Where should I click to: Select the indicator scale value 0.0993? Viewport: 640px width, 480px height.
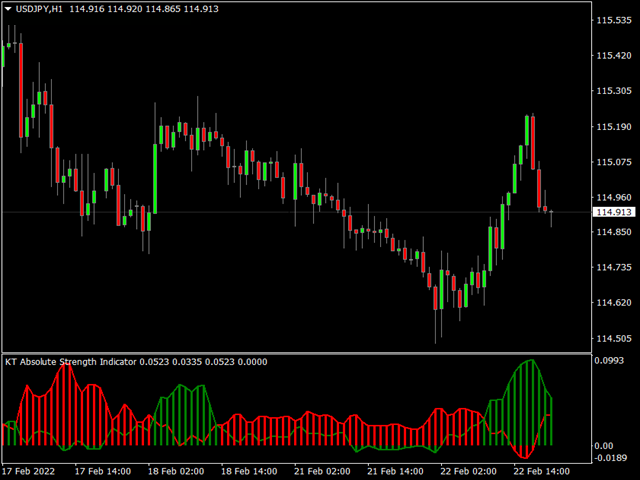point(609,360)
